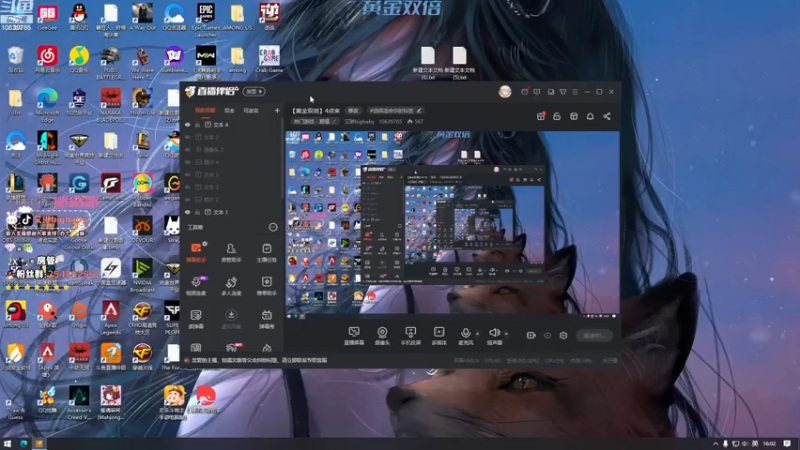Toggle lock on 文本 1 source
The image size is (800, 450).
(x=197, y=212)
